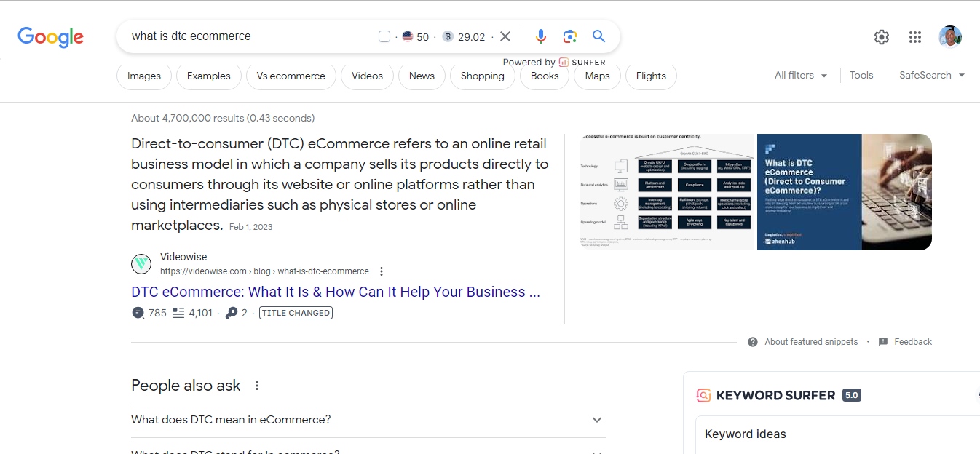980x454 pixels.
Task: Open the Google account profile picture
Action: pos(950,37)
